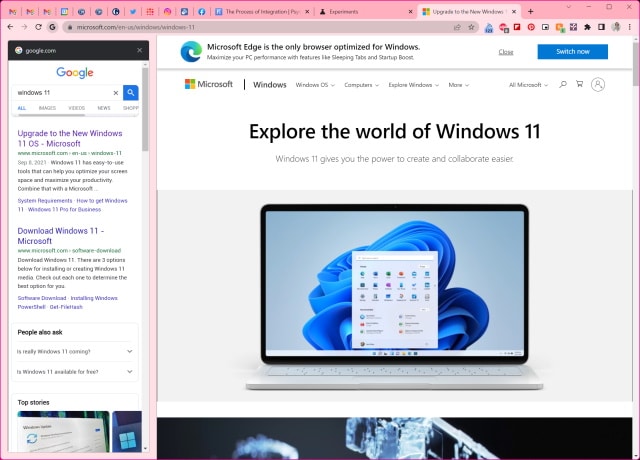The width and height of the screenshot is (640, 460).
Task: Click the blue Google search button
Action: pos(131,92)
